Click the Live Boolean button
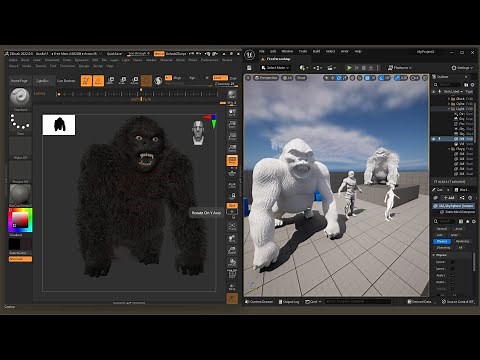This screenshot has height=360, width=480. [66, 81]
